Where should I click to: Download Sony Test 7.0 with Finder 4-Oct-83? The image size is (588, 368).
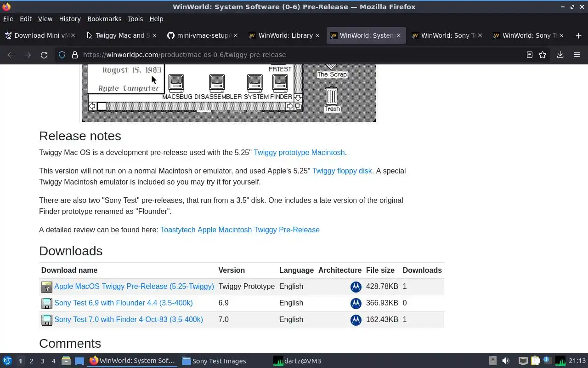(x=129, y=319)
